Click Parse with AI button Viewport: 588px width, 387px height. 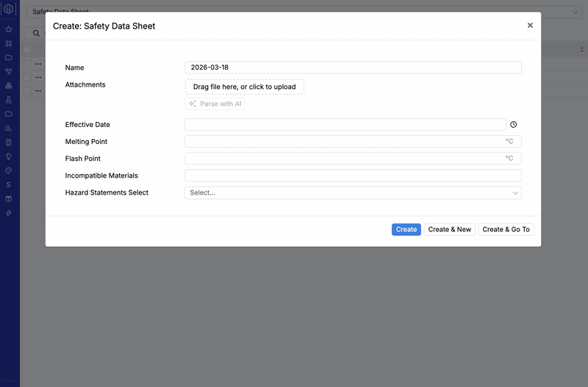click(x=215, y=104)
